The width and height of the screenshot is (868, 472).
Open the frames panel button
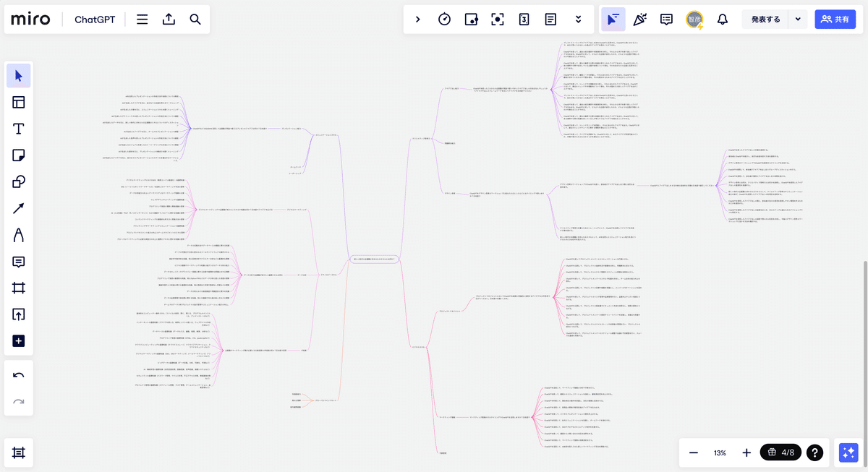(19, 452)
